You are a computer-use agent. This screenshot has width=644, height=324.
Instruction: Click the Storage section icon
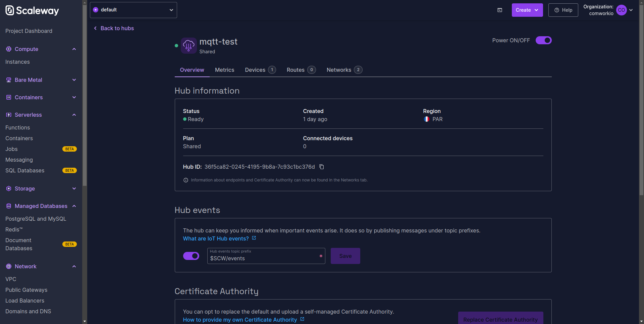pyautogui.click(x=9, y=188)
